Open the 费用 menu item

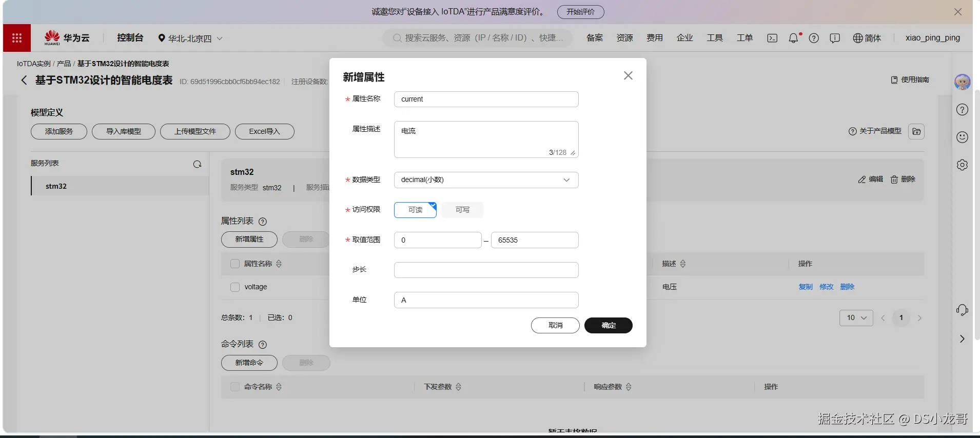coord(655,38)
